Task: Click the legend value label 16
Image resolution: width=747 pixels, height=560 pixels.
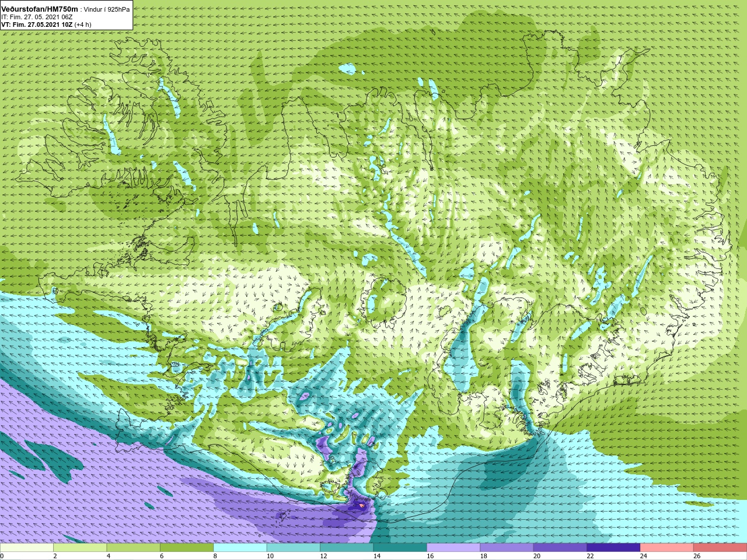Action: coord(430,556)
